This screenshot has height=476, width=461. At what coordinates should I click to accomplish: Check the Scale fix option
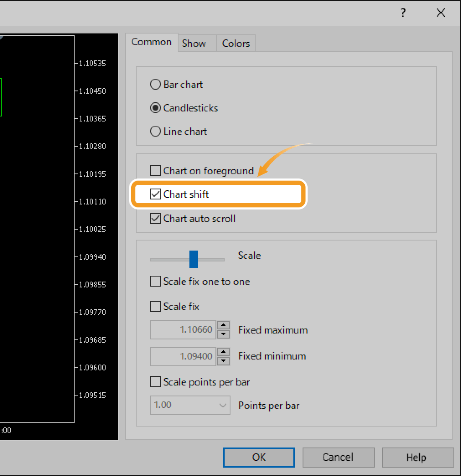pos(155,306)
